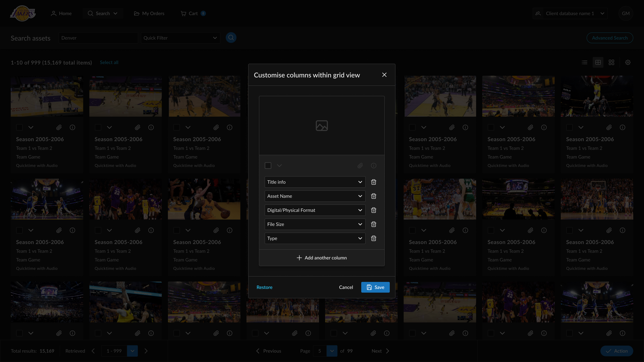Go to My Orders in navigation
Screen dimensions: 644x362
[149, 13]
